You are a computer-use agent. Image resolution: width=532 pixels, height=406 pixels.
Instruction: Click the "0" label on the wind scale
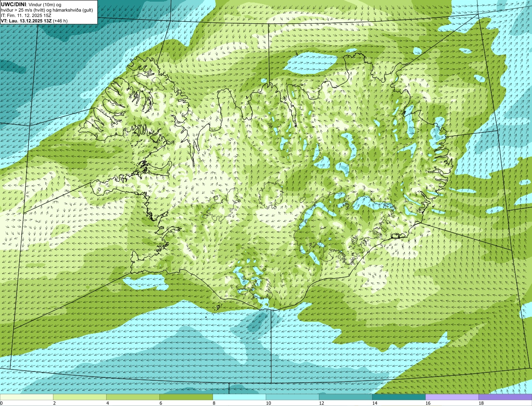(x=2, y=403)
